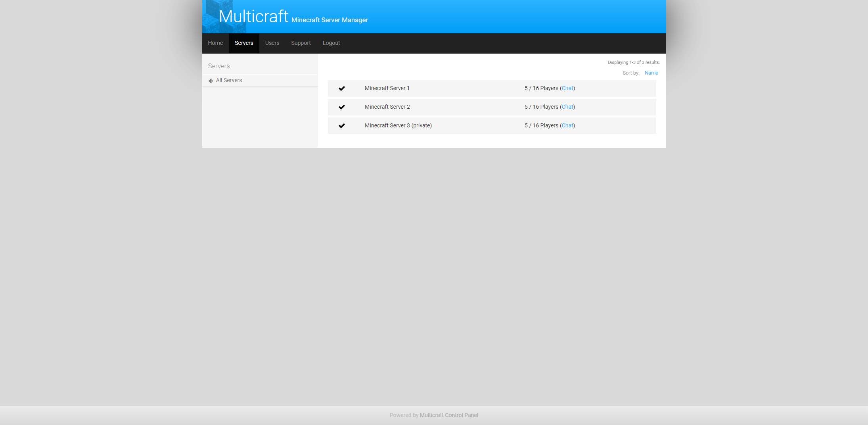868x425 pixels.
Task: Click the Minecraft Server Manager subtitle
Action: coord(330,20)
